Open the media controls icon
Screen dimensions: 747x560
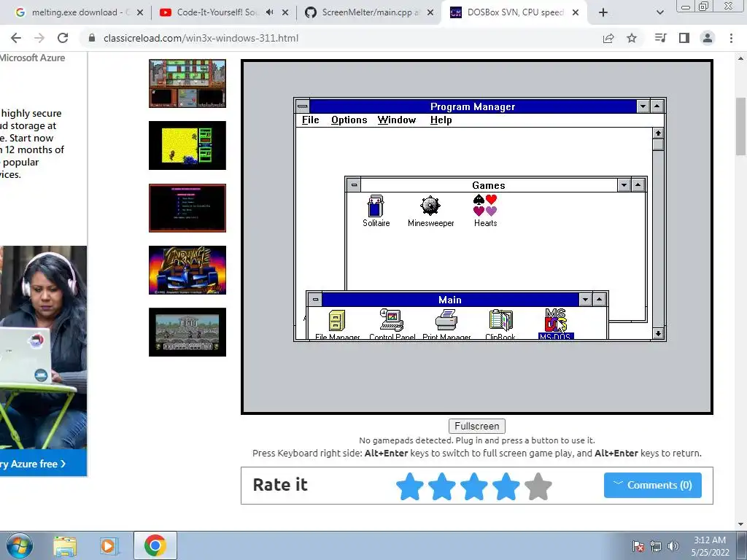coord(660,38)
